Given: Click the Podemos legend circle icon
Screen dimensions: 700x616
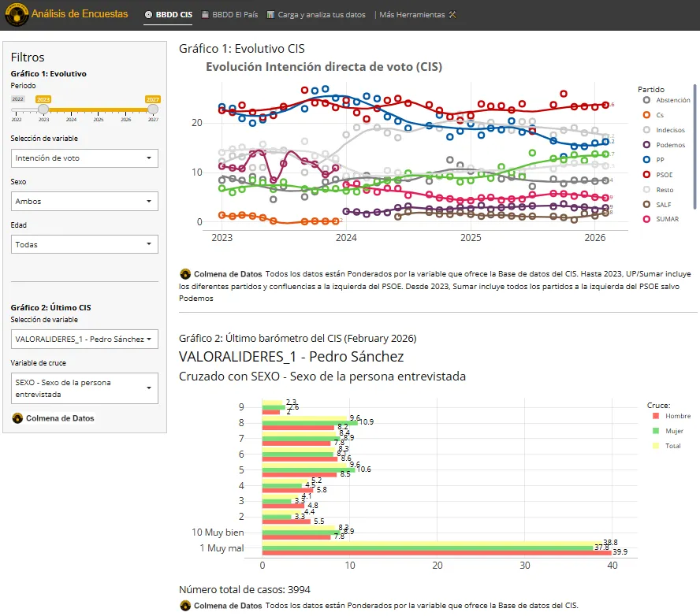Looking at the screenshot, I should point(647,145).
